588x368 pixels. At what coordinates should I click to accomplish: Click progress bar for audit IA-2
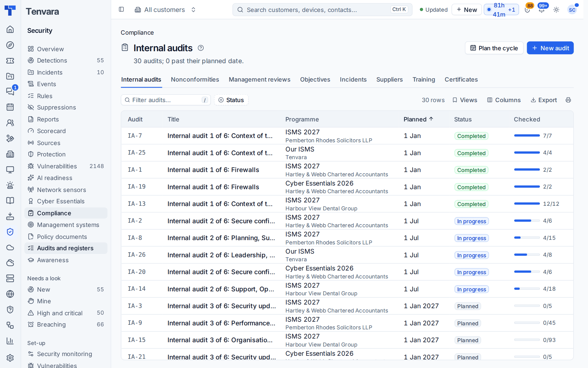pos(527,221)
